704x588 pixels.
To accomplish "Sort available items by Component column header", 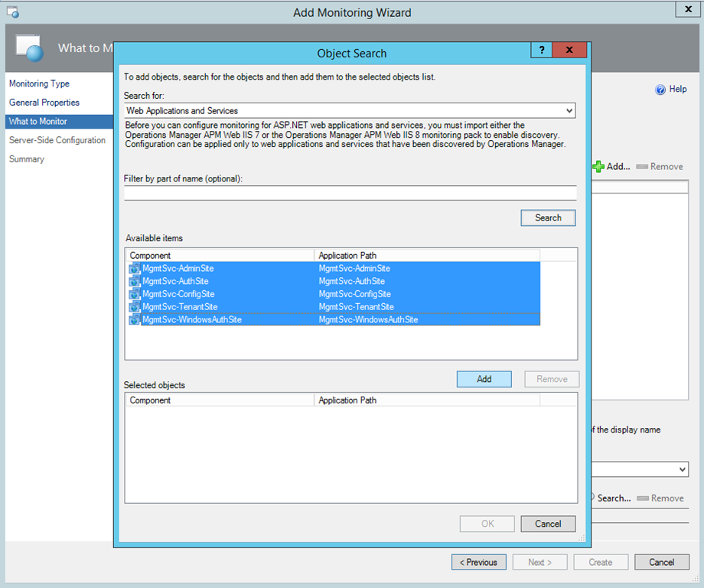I will click(x=220, y=255).
